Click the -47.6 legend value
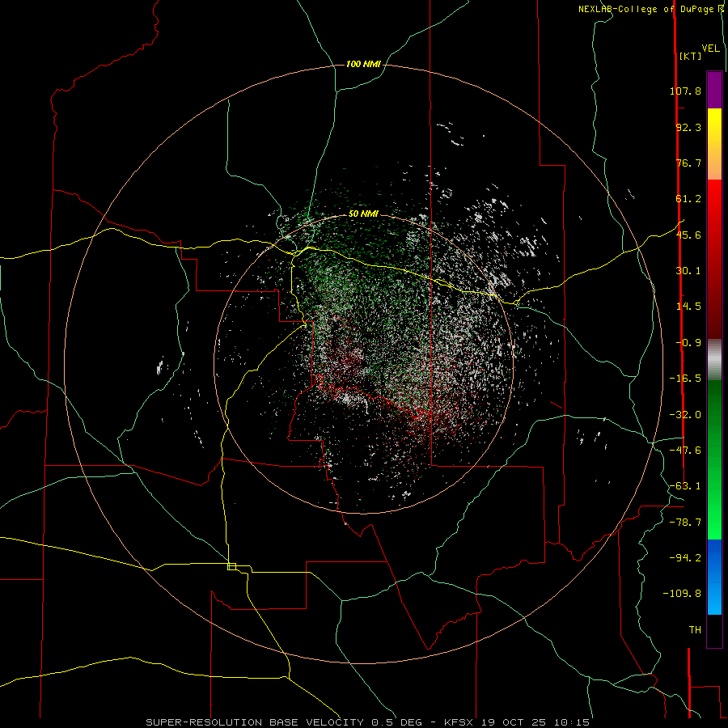The height and width of the screenshot is (728, 728). (685, 451)
